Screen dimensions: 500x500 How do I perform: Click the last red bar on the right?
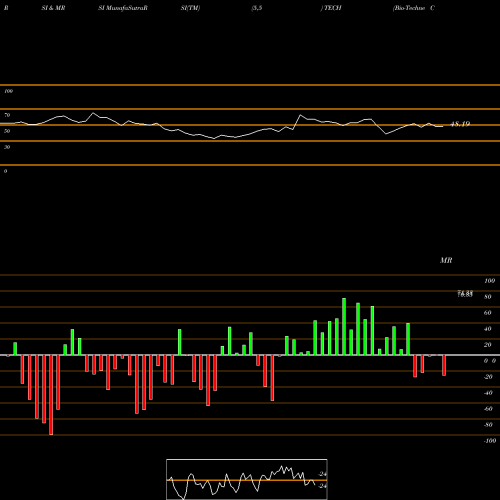(444, 365)
